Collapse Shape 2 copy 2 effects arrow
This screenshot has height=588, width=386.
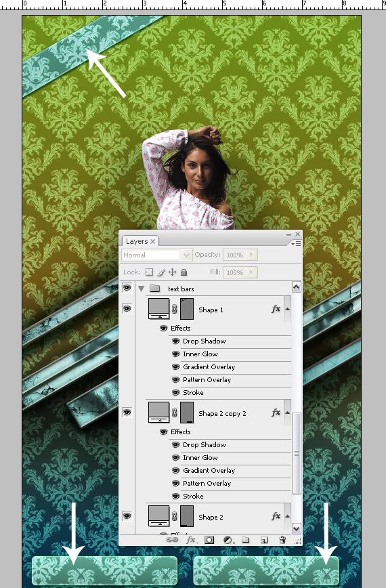click(x=287, y=413)
